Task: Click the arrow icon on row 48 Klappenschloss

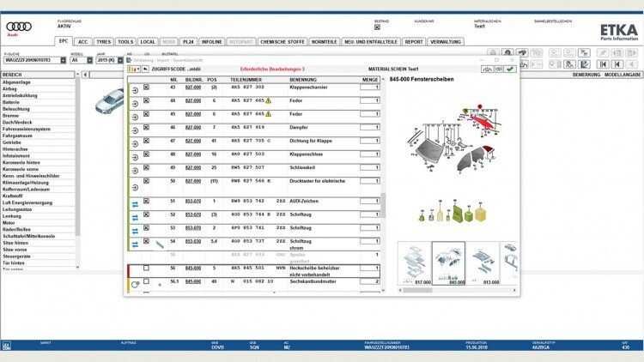Action: pyautogui.click(x=135, y=158)
